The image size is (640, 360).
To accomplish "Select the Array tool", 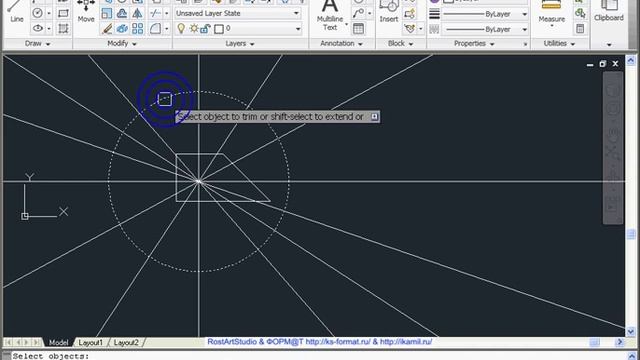I will (138, 29).
